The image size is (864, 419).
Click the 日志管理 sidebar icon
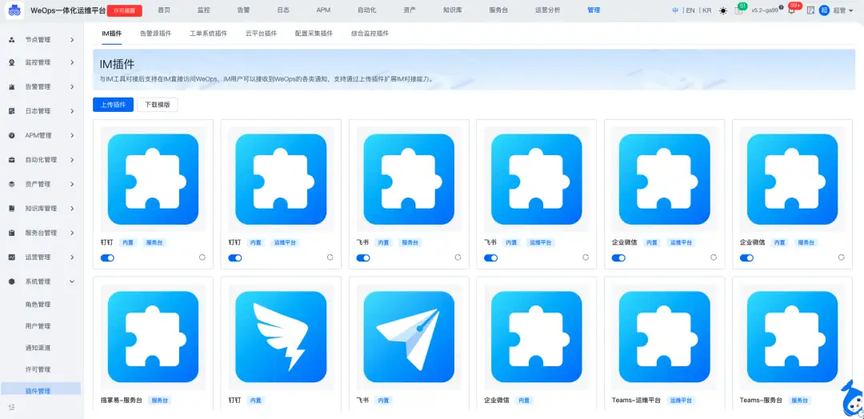click(12, 111)
